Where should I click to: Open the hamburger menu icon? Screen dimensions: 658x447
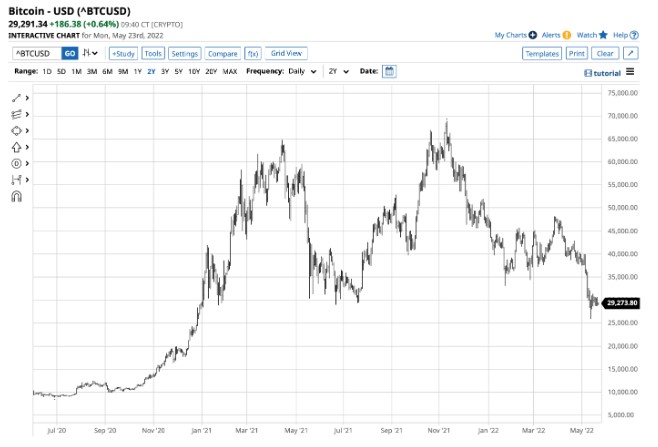[x=630, y=72]
